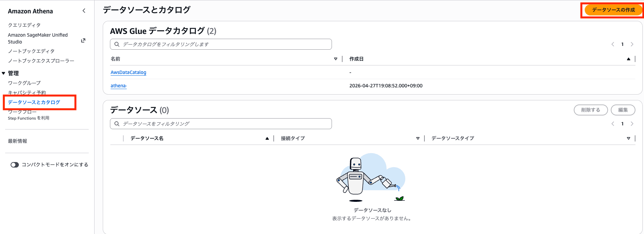The width and height of the screenshot is (644, 234).
Task: Click search icon in catalog filter
Action: (x=117, y=44)
